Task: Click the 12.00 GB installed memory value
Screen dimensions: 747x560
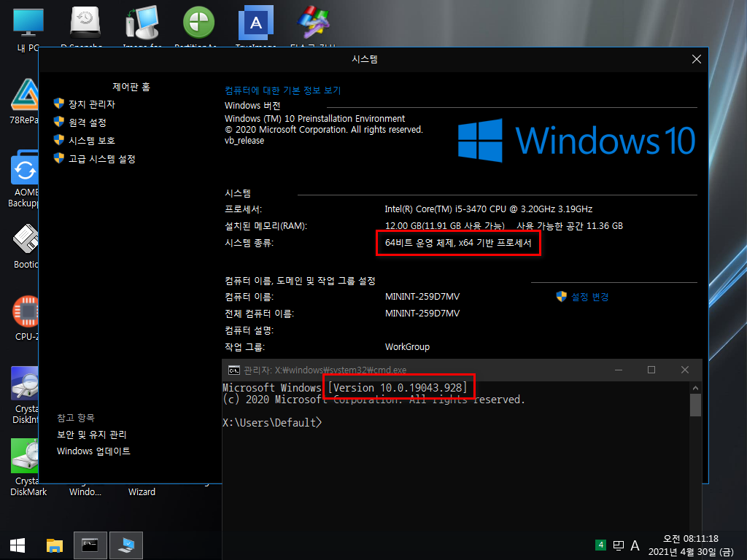Action: click(x=444, y=226)
